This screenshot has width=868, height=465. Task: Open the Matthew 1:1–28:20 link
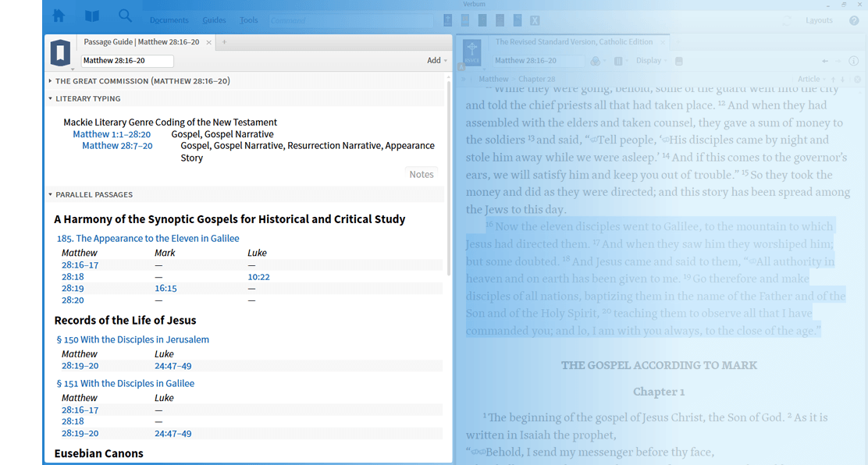112,134
